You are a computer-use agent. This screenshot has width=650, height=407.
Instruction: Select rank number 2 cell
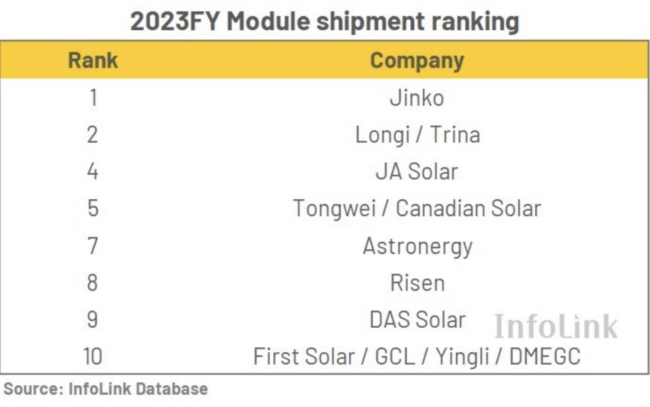point(93,135)
